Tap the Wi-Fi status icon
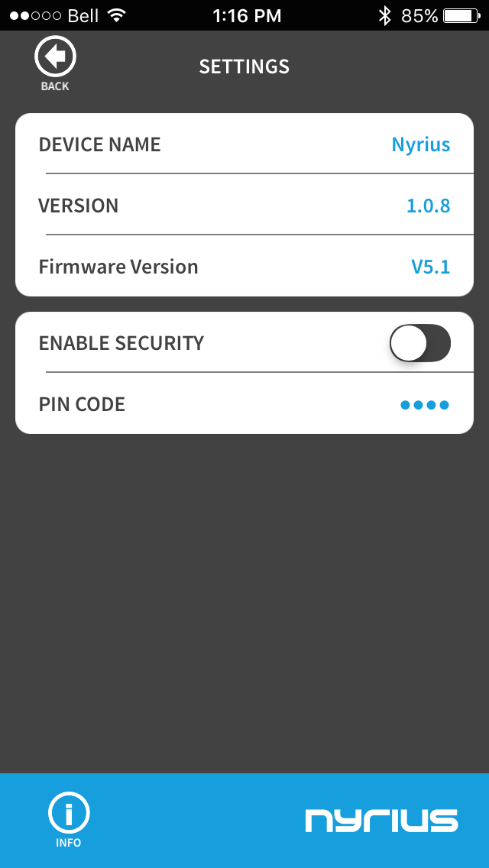The image size is (489, 868). 117,15
